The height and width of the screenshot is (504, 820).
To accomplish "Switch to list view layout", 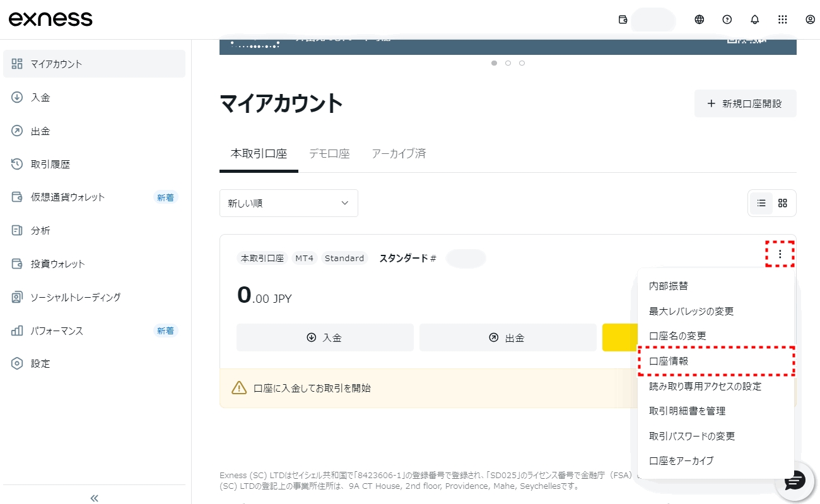I will click(761, 203).
